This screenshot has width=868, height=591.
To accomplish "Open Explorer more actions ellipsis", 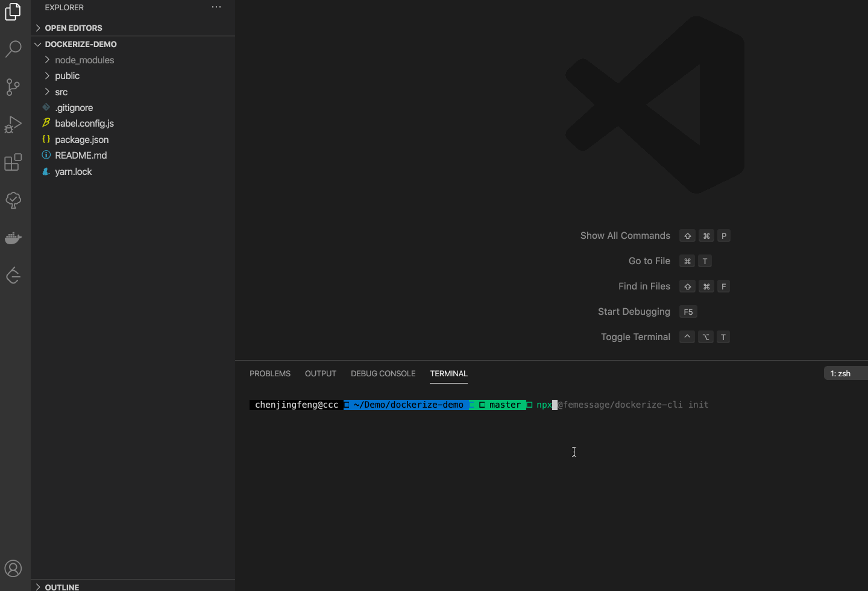I will click(x=216, y=7).
